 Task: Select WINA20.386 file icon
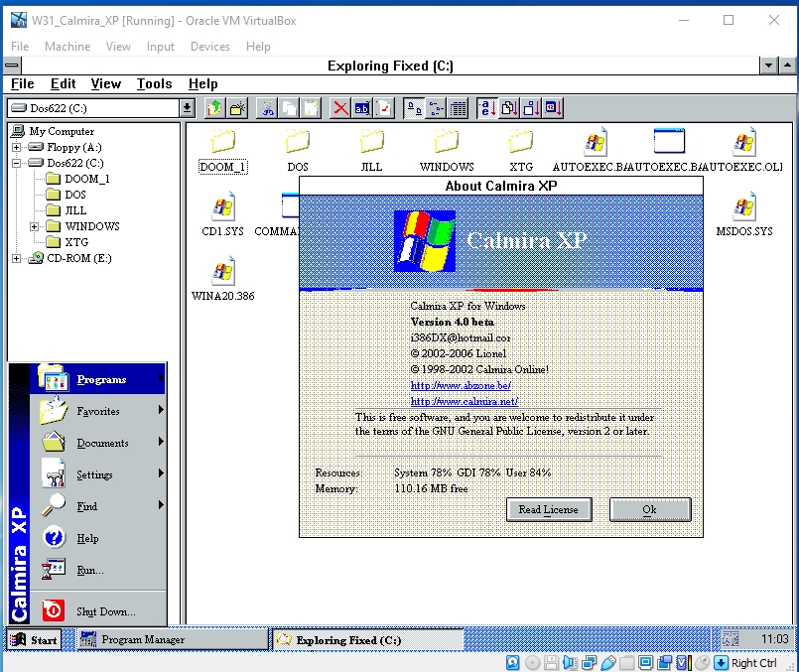(222, 279)
